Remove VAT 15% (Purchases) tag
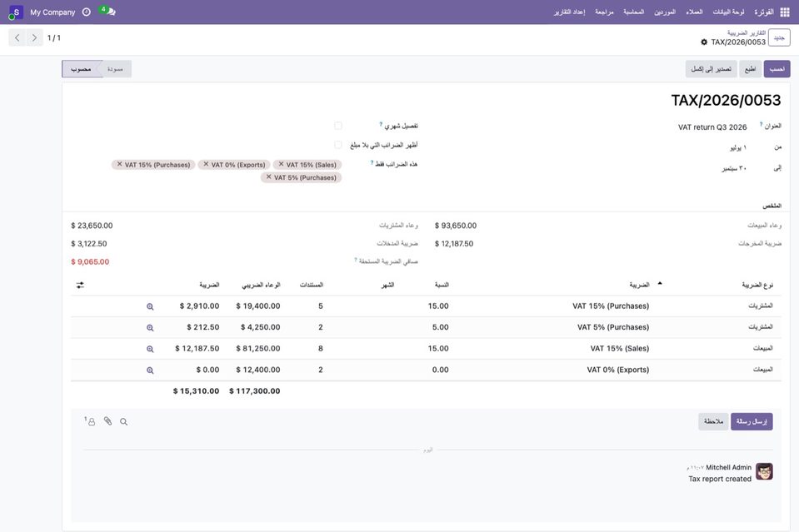 [120, 165]
